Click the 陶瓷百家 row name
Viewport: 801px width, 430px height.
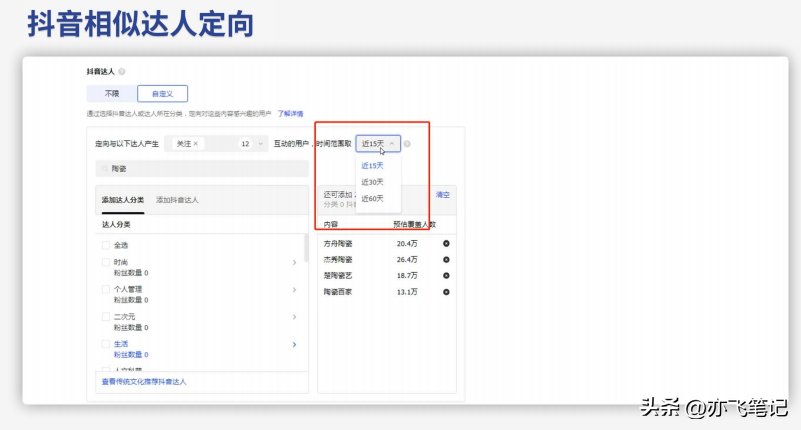click(x=338, y=292)
